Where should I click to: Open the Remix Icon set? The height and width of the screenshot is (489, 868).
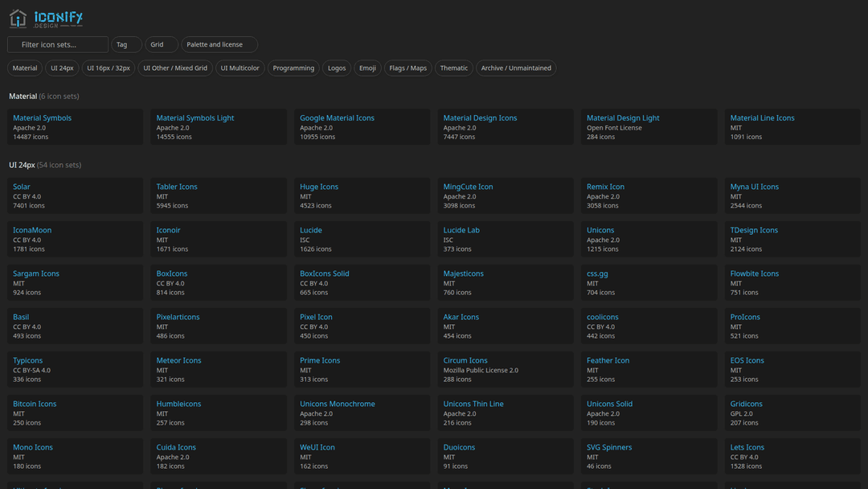(605, 187)
